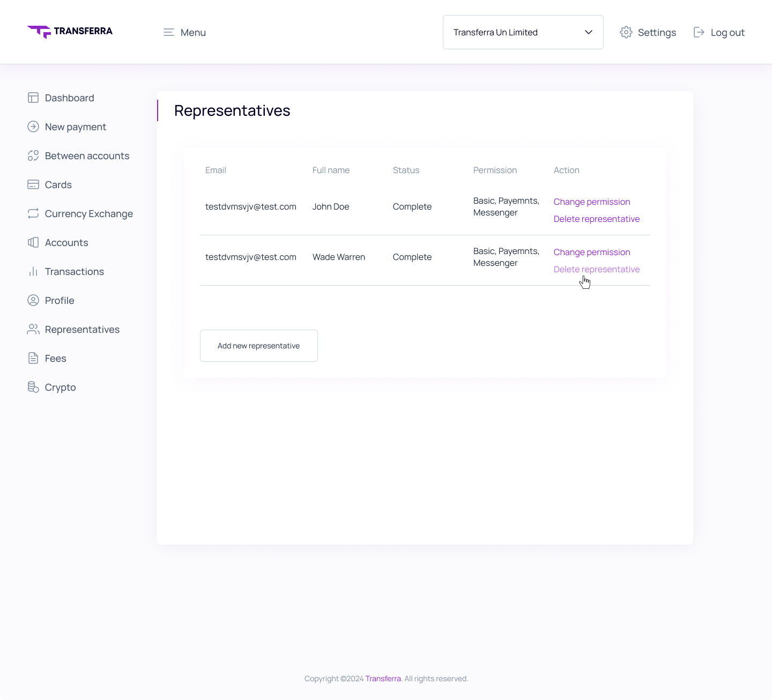Click the Cards icon in sidebar

pos(33,184)
